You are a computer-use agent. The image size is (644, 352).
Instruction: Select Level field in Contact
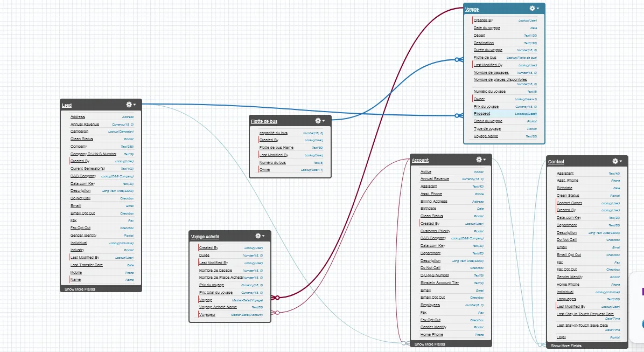(x=588, y=337)
